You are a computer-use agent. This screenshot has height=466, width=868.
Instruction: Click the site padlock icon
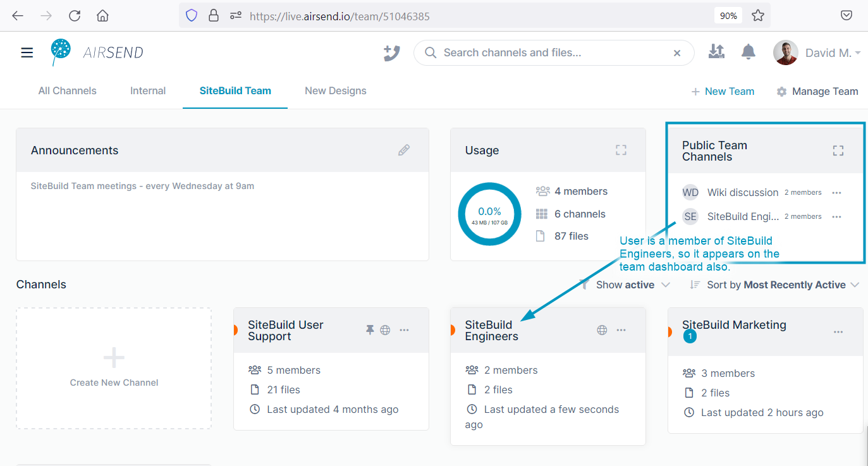(213, 16)
